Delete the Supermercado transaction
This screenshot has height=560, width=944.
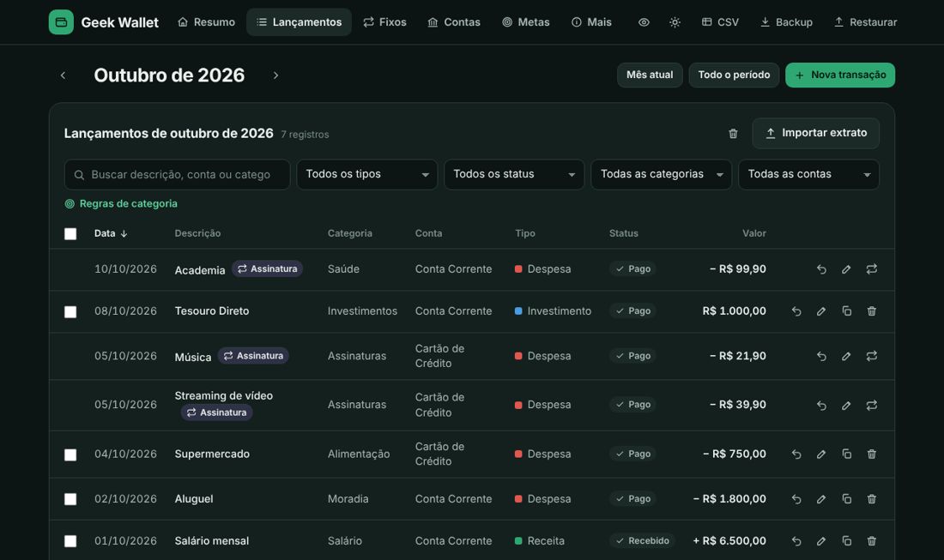coord(871,455)
